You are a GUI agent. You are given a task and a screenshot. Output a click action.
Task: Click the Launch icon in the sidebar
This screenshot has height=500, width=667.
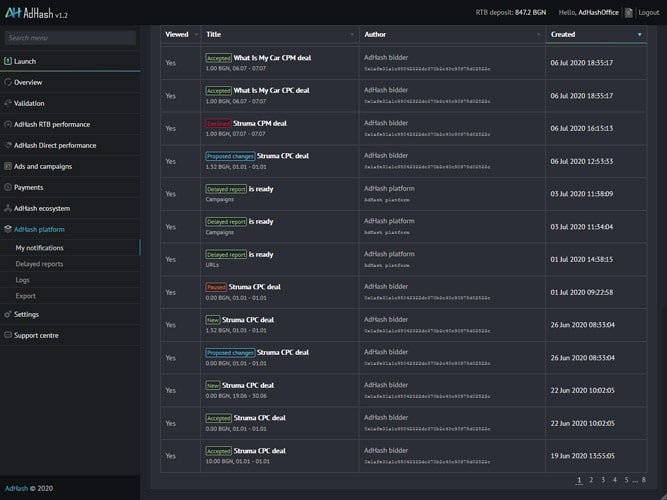[8, 61]
